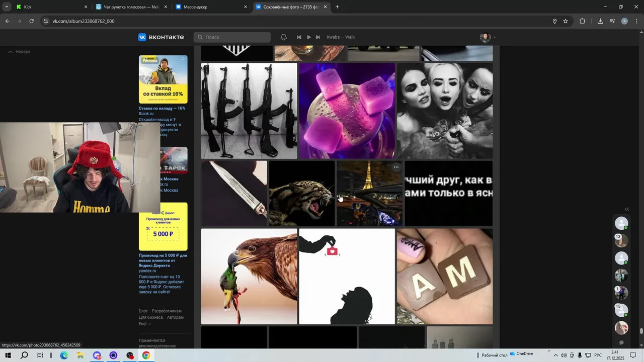644x362 pixels.
Task: Collapse the chat sidebar with double chevron
Action: click(x=627, y=209)
